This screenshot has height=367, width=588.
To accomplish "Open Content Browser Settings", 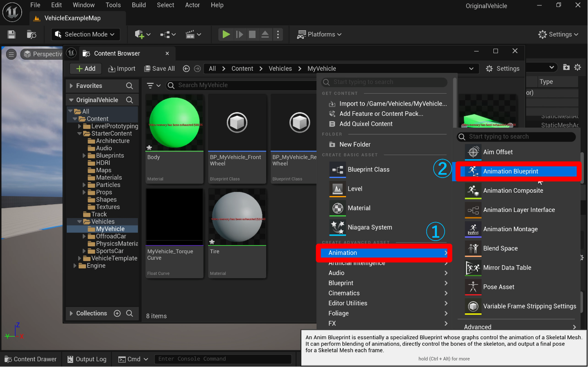I will (x=502, y=69).
